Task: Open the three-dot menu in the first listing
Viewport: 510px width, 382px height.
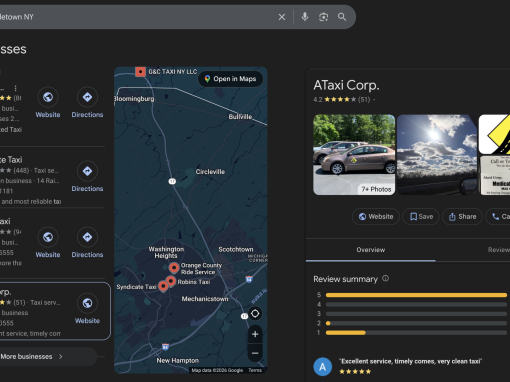Action: (15, 88)
